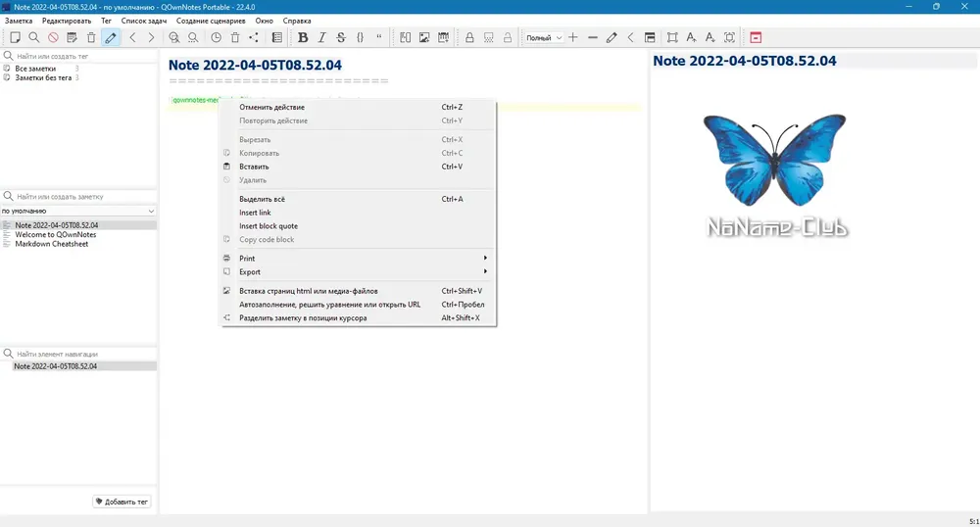
Task: Click the 'Добавить тег' button
Action: (x=122, y=502)
